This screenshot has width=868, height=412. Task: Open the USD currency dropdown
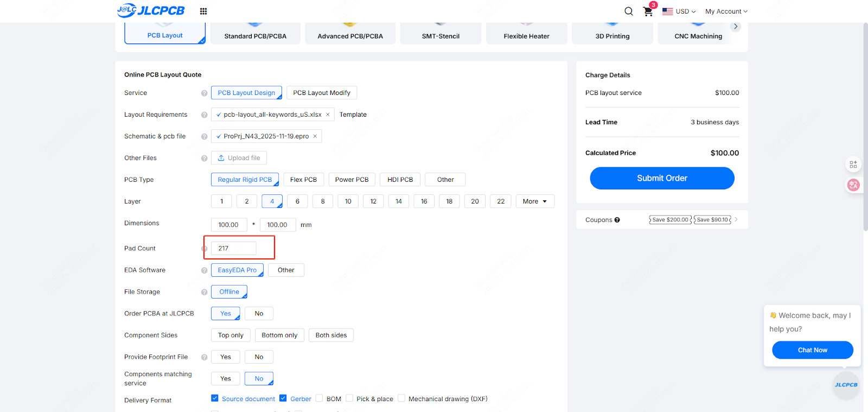point(686,11)
